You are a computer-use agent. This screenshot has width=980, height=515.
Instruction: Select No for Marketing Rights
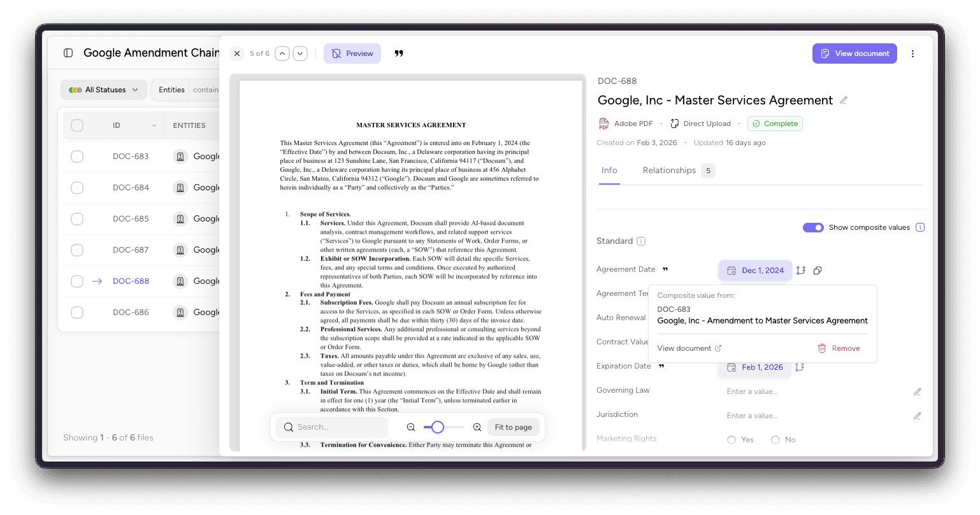775,440
